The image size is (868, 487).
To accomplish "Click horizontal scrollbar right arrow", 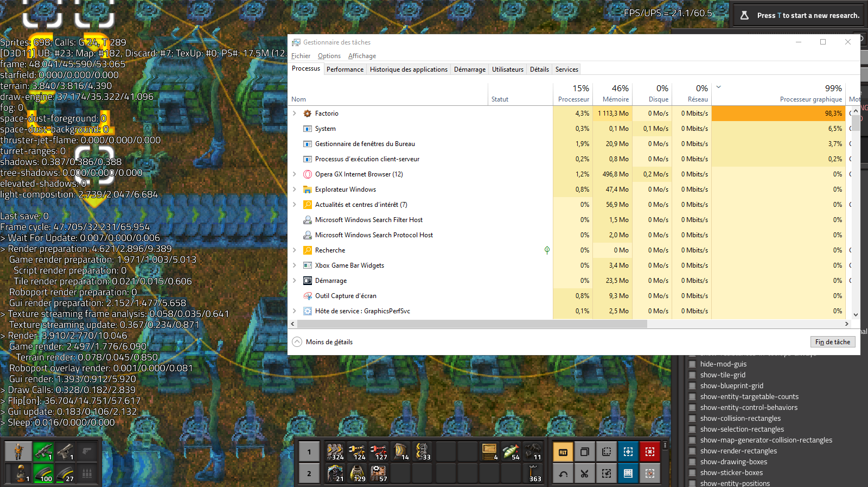I will (847, 324).
